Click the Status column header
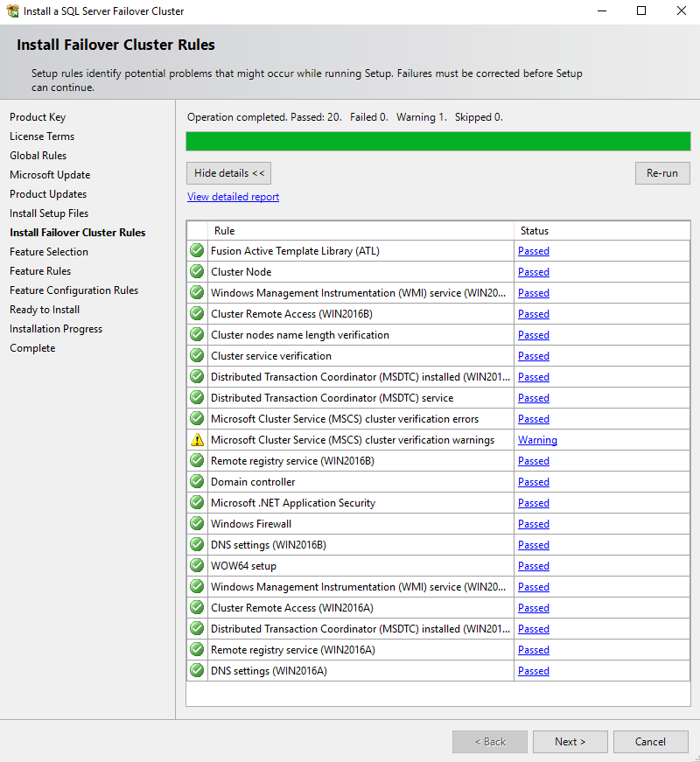 602,231
